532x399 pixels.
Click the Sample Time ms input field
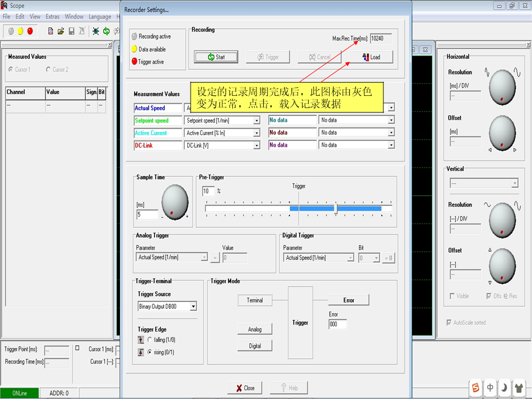pyautogui.click(x=147, y=214)
